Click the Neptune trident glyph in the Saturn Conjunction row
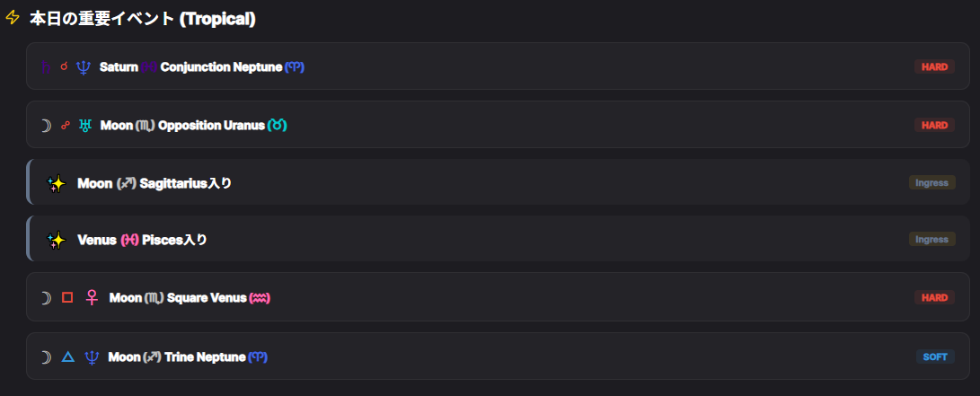Viewport: 980px width, 396px height. pos(84,67)
